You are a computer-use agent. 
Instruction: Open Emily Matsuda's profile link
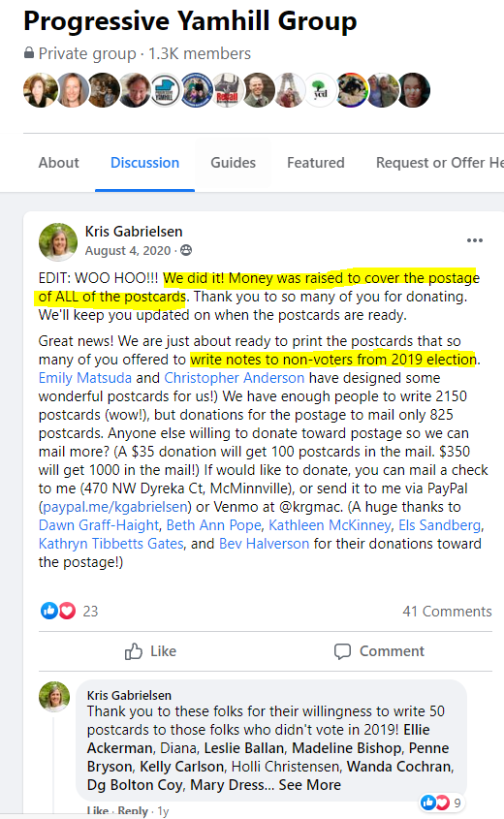[x=85, y=378]
